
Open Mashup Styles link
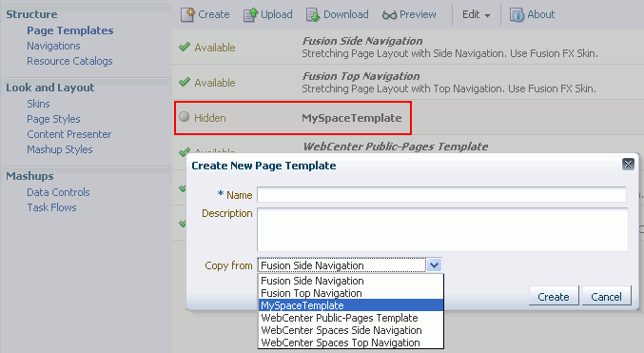click(x=60, y=149)
